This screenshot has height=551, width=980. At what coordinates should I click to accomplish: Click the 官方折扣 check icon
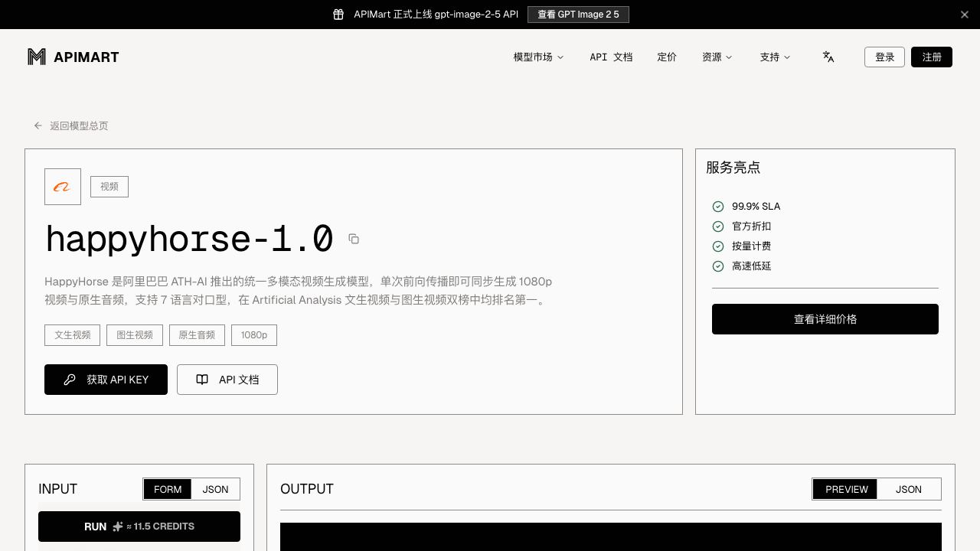(718, 227)
